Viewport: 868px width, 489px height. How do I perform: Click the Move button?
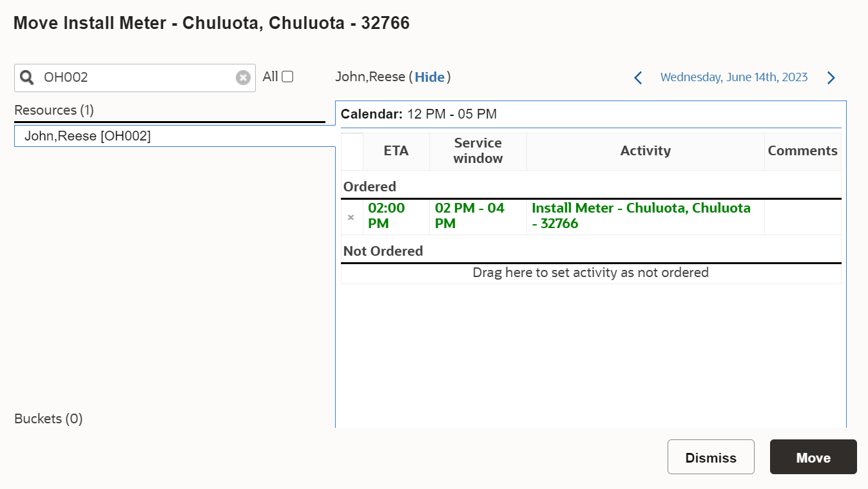[x=813, y=457]
